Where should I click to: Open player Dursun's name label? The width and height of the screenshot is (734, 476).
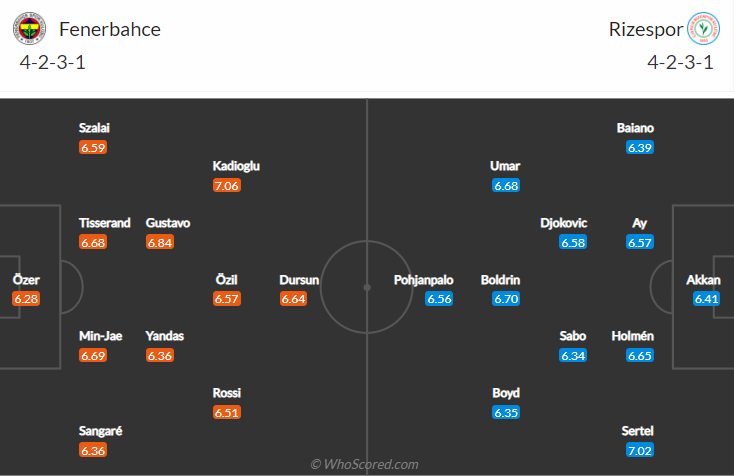tap(299, 280)
